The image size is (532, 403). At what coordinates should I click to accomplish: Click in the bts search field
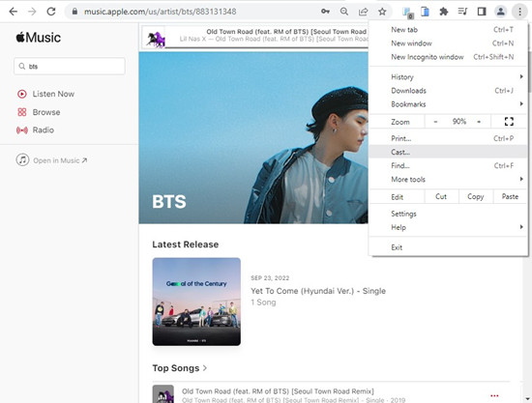(x=70, y=66)
